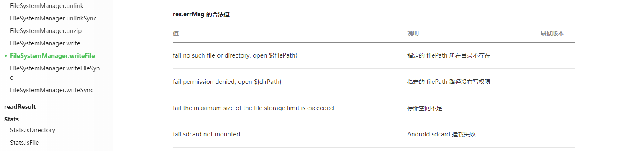This screenshot has height=151, width=644.
Task: Click the res.errMsg 的合法值 heading
Action: [201, 15]
